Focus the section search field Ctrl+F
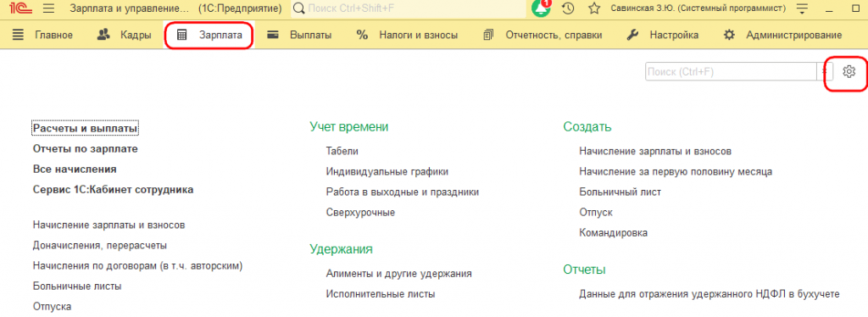The image size is (868, 317). 732,72
